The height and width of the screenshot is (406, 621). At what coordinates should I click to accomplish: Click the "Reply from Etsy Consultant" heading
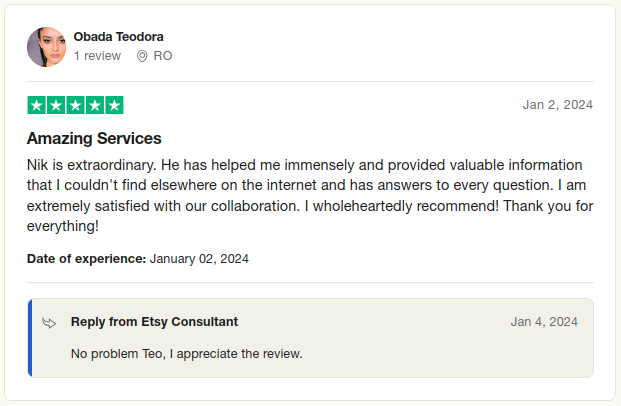pyautogui.click(x=154, y=322)
